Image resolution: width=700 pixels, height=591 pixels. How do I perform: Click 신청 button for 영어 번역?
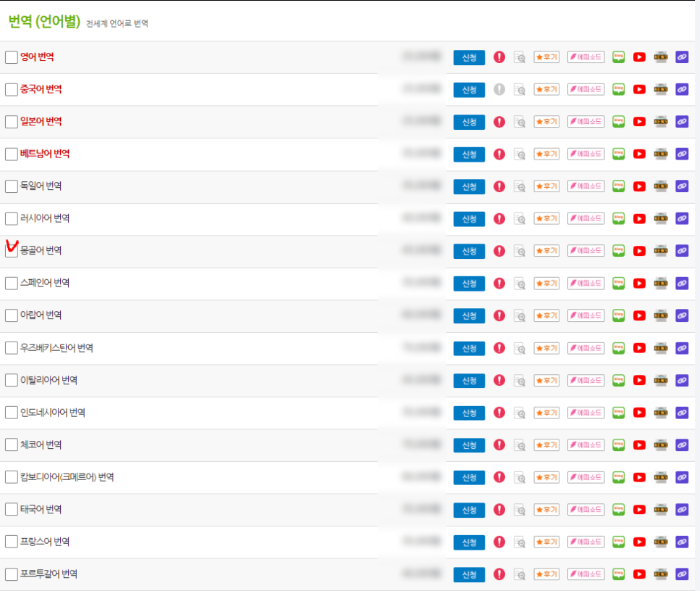click(x=469, y=57)
